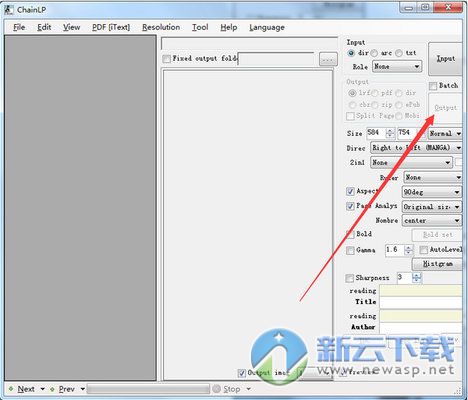Click the Title reading field

[x=421, y=291]
